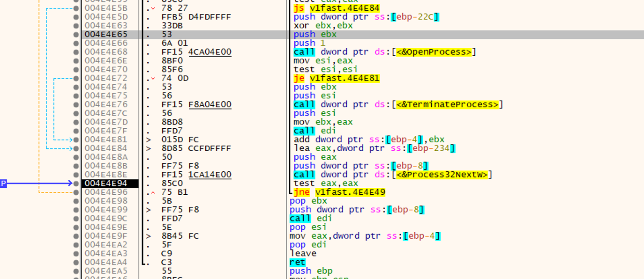Toggle breakpoint on the OpenProcess call line
This screenshot has width=644, height=279.
pyautogui.click(x=75, y=51)
